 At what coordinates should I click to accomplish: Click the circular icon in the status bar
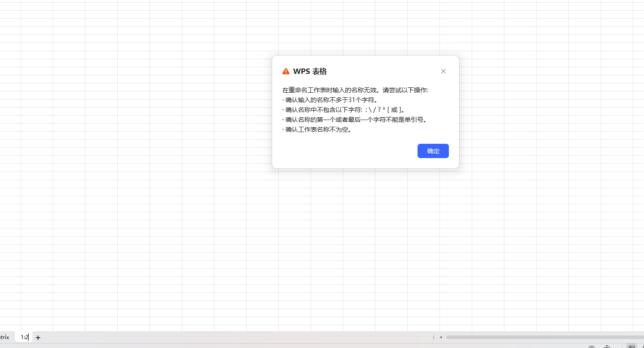[592, 347]
